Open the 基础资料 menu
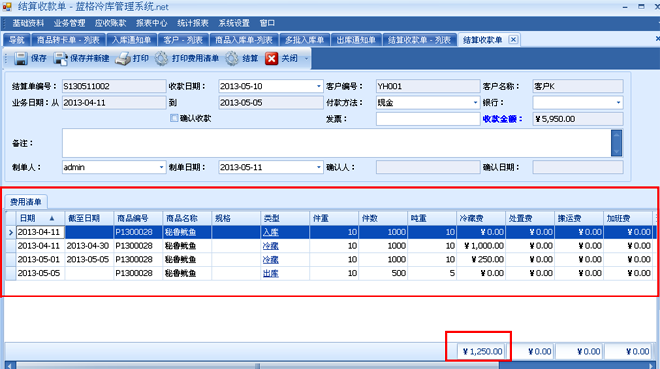This screenshot has height=369, width=660. (x=28, y=23)
